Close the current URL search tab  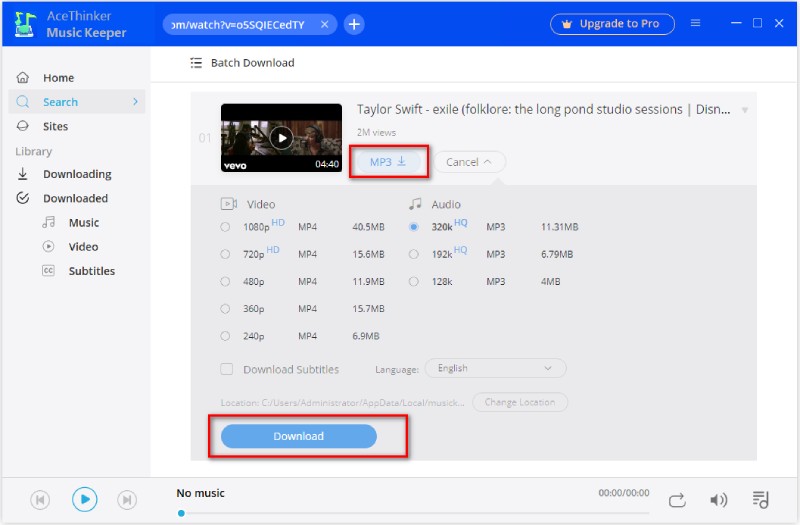pos(325,24)
